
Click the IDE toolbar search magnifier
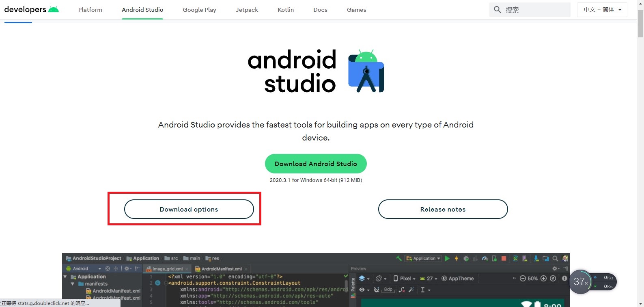point(555,258)
